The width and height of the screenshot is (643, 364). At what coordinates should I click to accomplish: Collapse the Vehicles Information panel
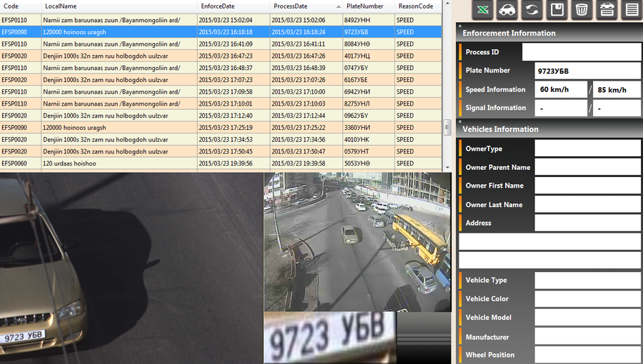click(x=459, y=121)
